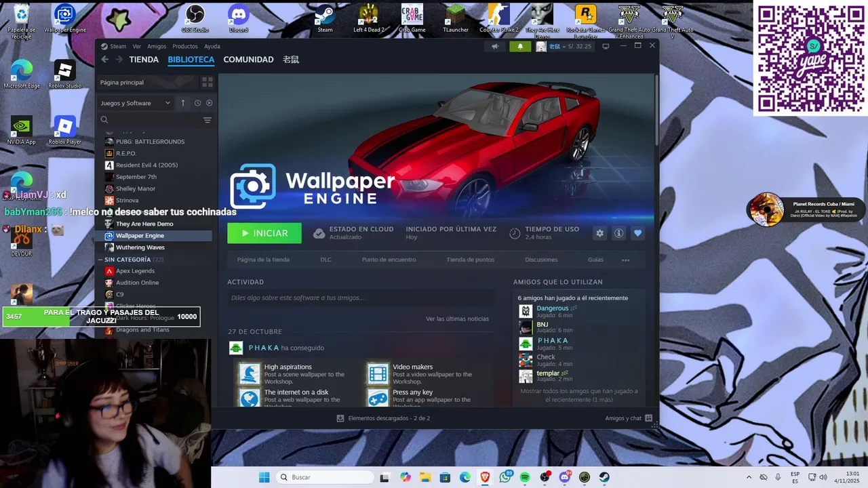
Task: Open the Productos menu
Action: pos(185,46)
